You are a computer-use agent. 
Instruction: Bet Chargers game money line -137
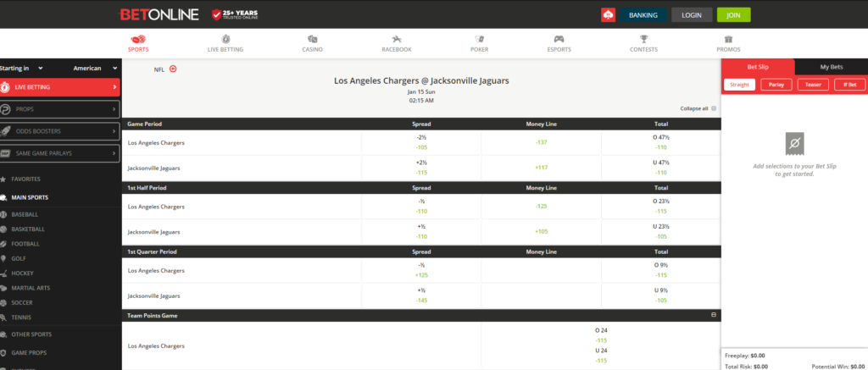coord(541,143)
